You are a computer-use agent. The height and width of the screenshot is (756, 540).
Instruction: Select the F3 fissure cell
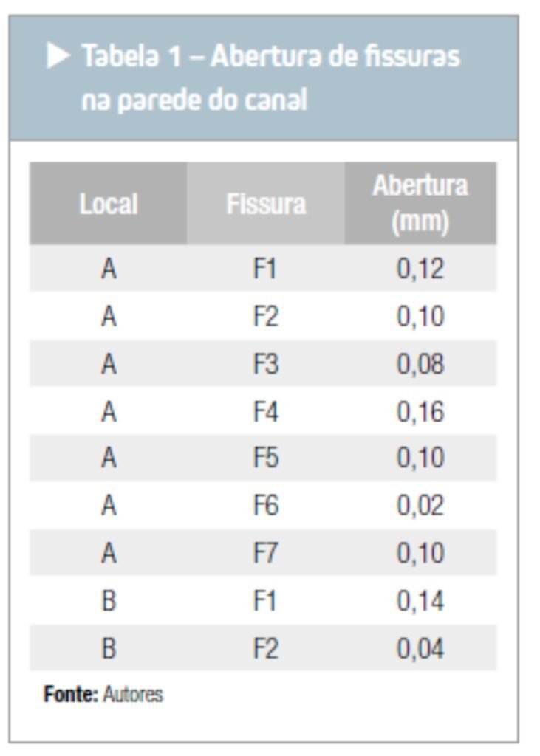pos(266,364)
